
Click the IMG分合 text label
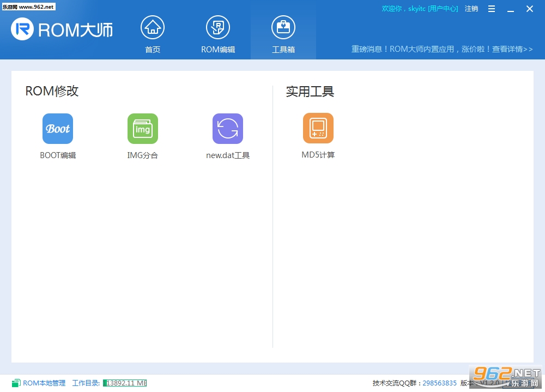coord(142,155)
